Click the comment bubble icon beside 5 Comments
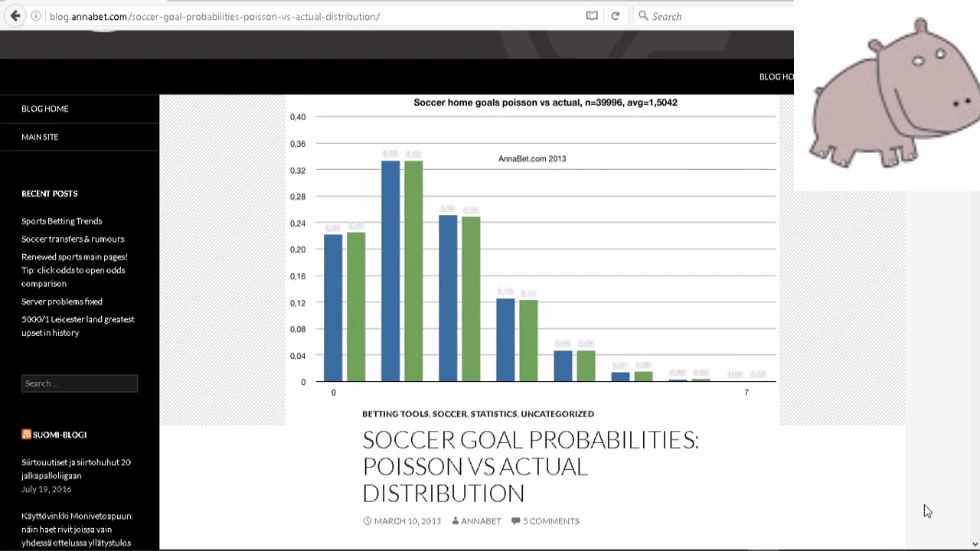The height and width of the screenshot is (551, 980). 515,521
